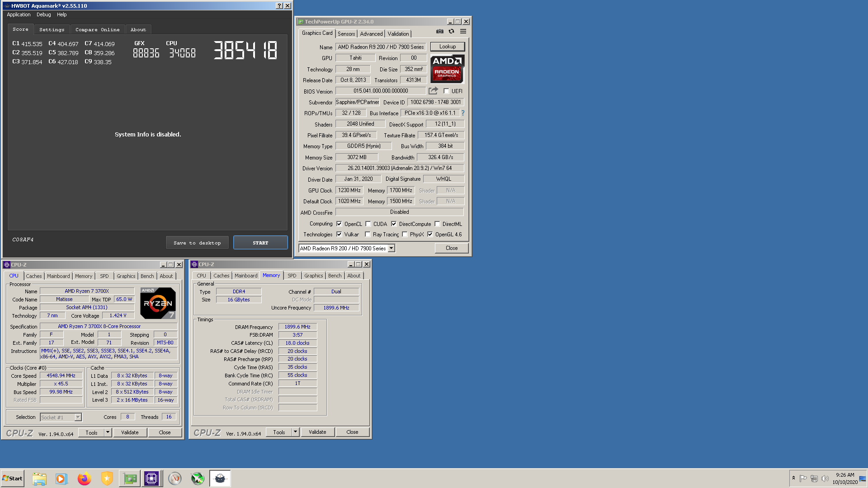868x488 pixels.
Task: Open the SPD tab in right CPU-Z window
Action: point(292,276)
